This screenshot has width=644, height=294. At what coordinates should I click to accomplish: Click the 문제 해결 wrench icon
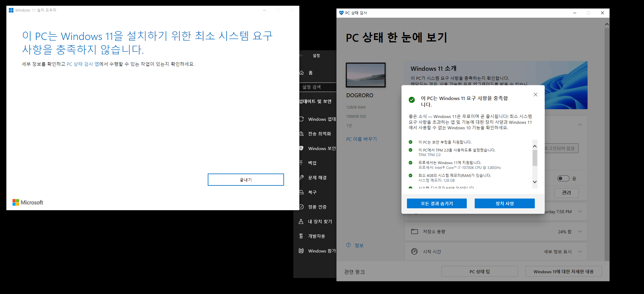[301, 177]
